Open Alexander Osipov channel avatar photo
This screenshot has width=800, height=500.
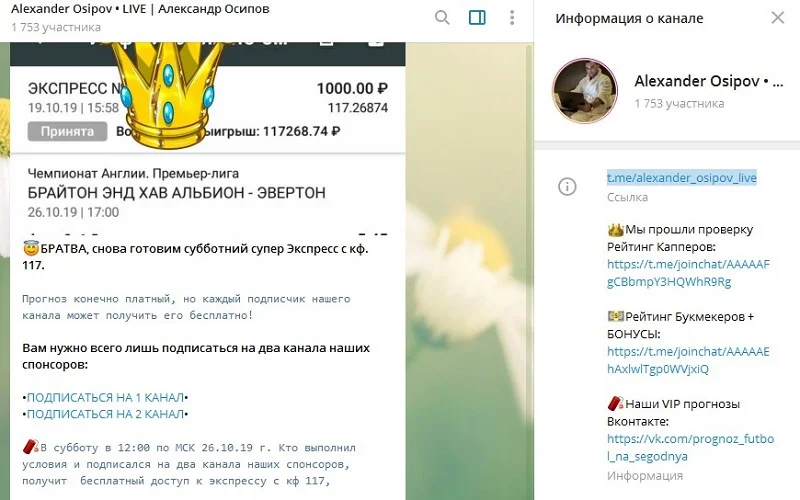(x=585, y=91)
